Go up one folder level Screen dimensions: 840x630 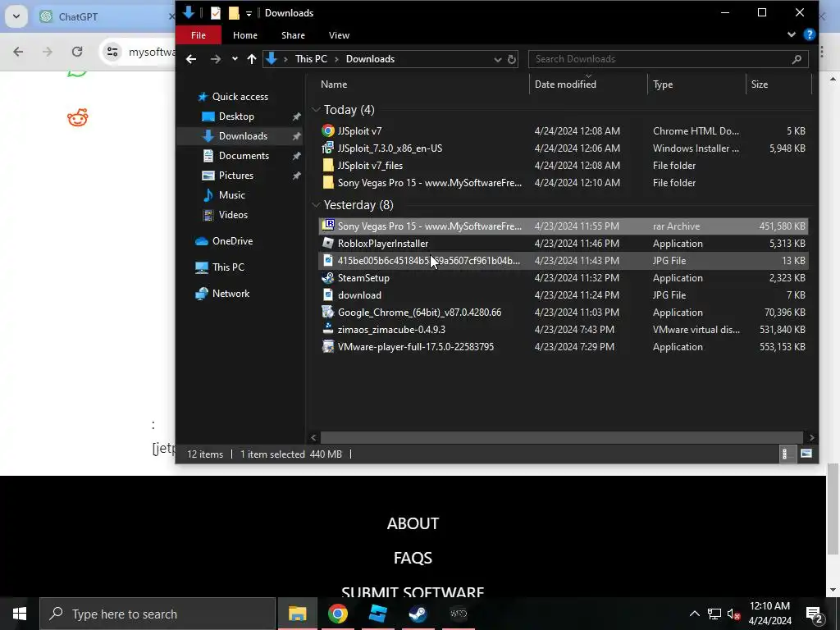pos(252,59)
